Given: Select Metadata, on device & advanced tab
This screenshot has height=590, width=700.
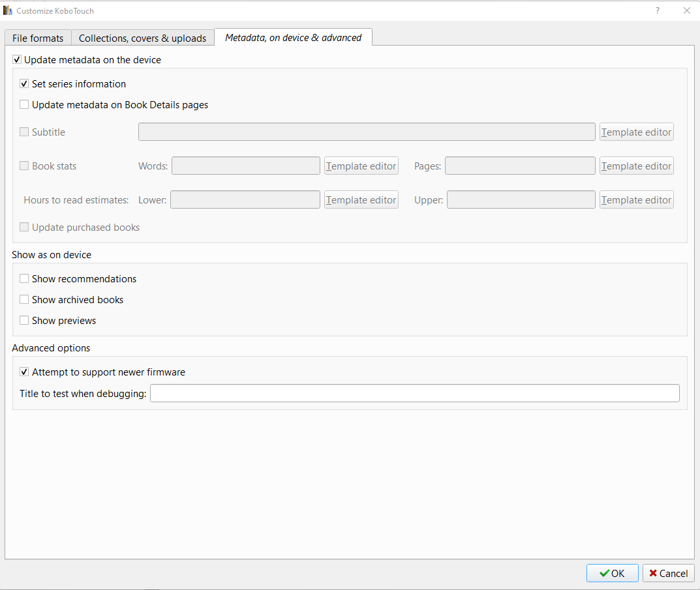Looking at the screenshot, I should tap(294, 38).
